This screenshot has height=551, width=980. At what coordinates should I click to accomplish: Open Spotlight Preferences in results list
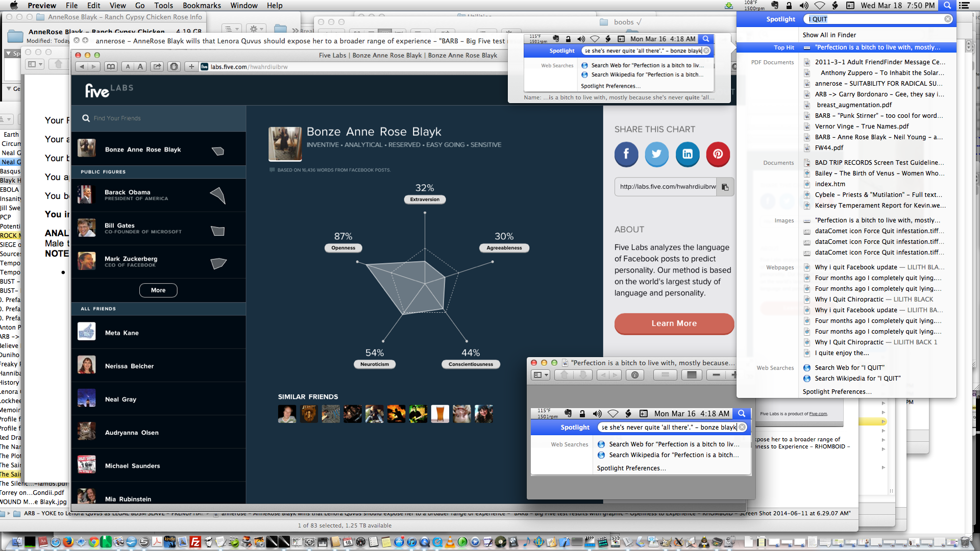(837, 392)
